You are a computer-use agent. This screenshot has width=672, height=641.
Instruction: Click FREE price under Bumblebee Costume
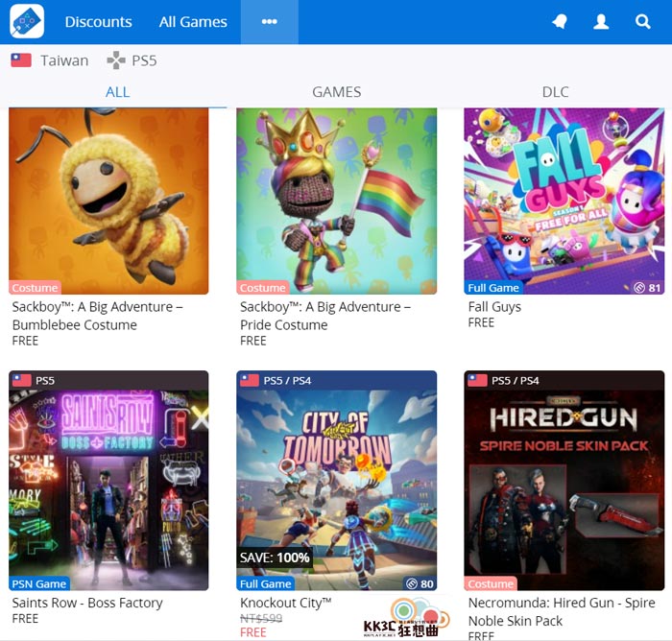pyautogui.click(x=25, y=341)
